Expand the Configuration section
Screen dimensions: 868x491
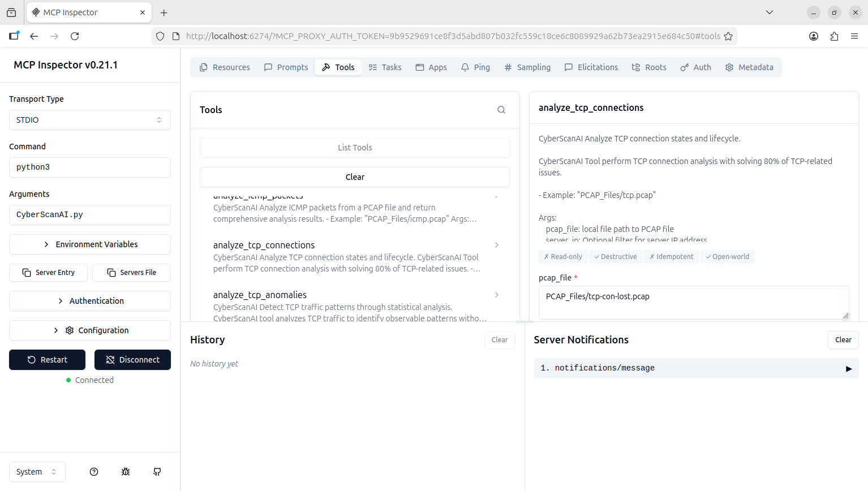click(90, 330)
